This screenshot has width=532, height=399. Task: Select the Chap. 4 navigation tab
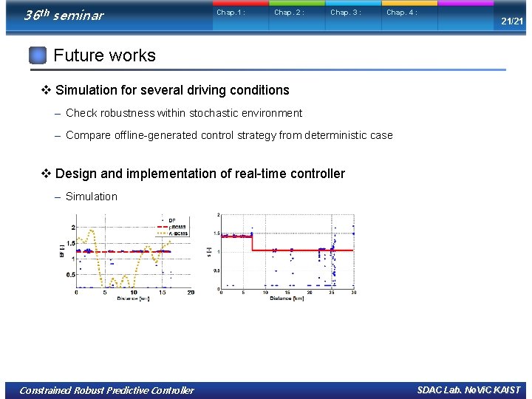click(x=410, y=16)
